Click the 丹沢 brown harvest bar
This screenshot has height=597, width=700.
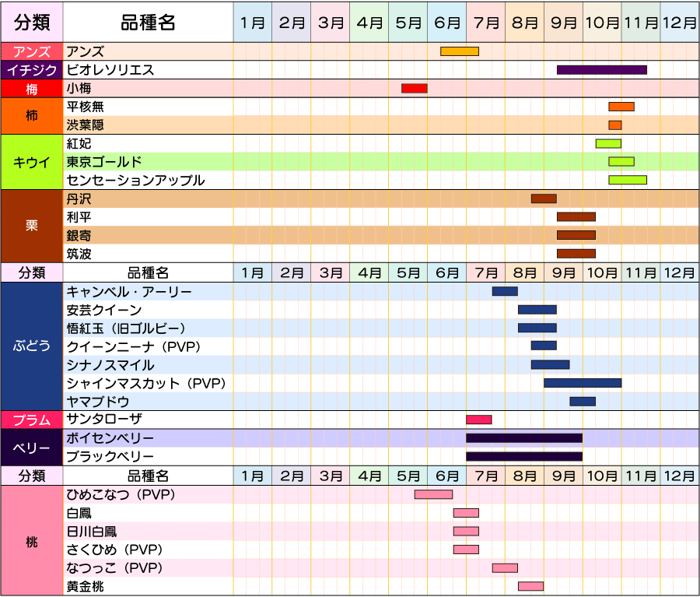(x=544, y=198)
